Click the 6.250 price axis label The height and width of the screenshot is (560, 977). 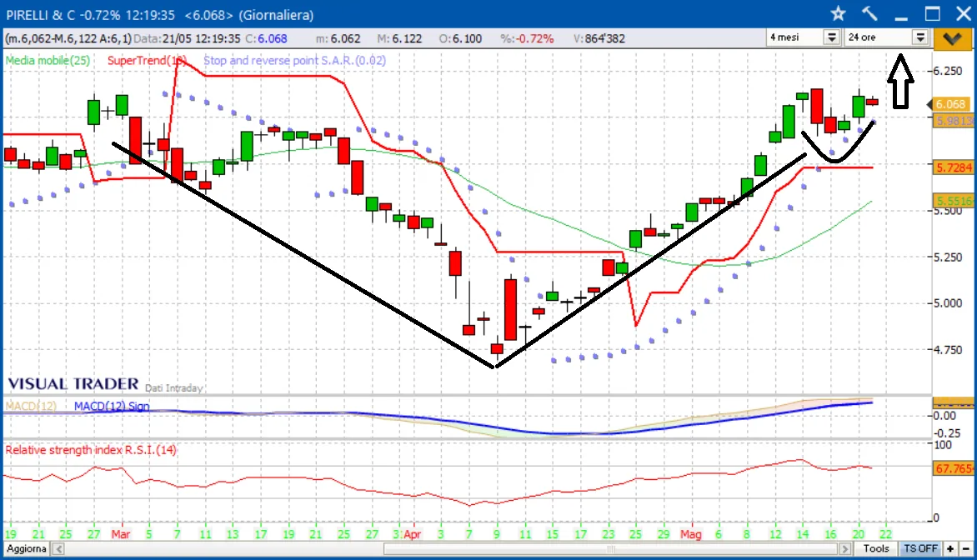948,71
